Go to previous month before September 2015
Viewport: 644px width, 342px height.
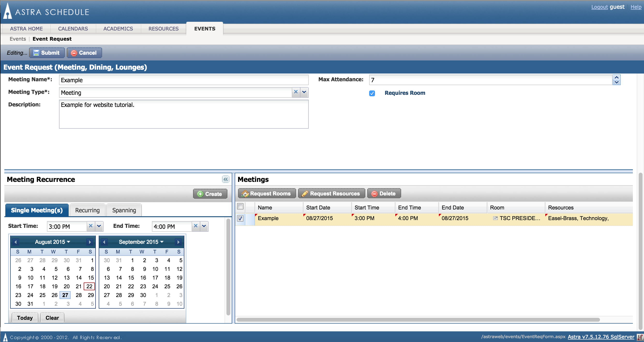[x=104, y=242]
